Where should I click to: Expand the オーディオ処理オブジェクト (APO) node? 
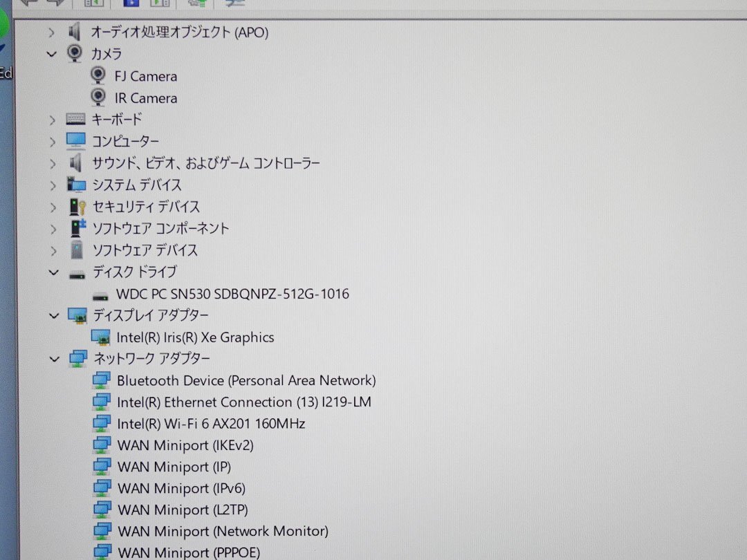coord(51,32)
